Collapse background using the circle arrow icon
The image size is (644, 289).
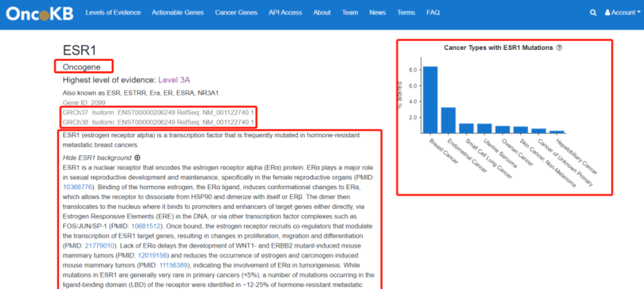(x=137, y=158)
